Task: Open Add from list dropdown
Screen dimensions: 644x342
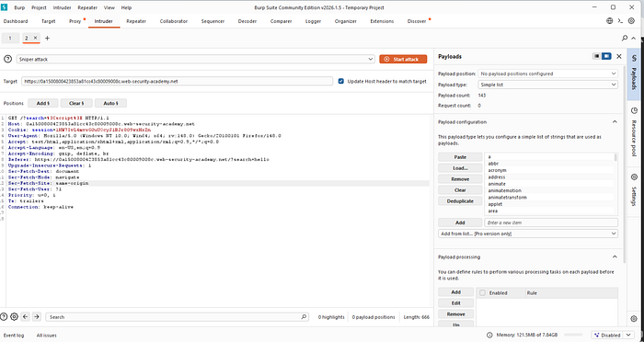Action: [x=528, y=234]
